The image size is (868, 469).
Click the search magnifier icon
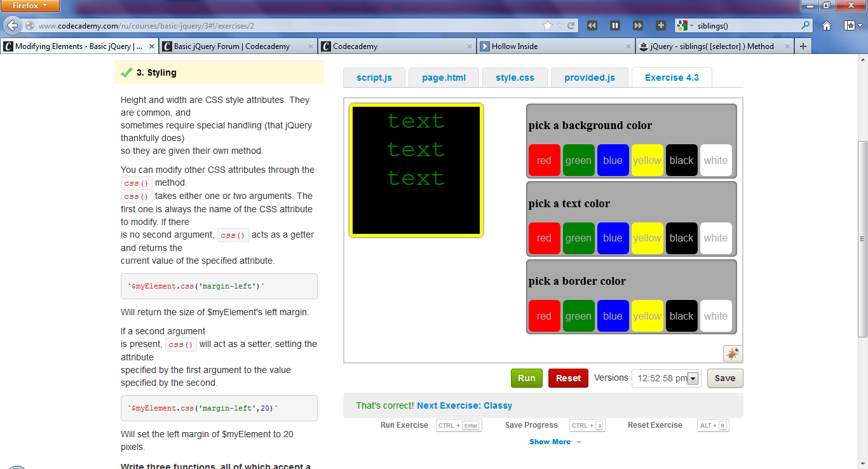(x=806, y=25)
